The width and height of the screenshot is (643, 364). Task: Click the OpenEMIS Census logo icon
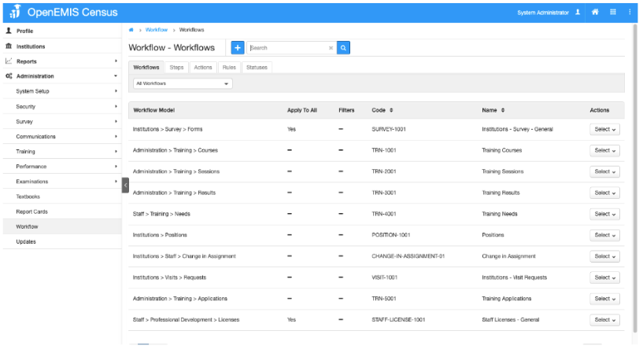[x=15, y=12]
